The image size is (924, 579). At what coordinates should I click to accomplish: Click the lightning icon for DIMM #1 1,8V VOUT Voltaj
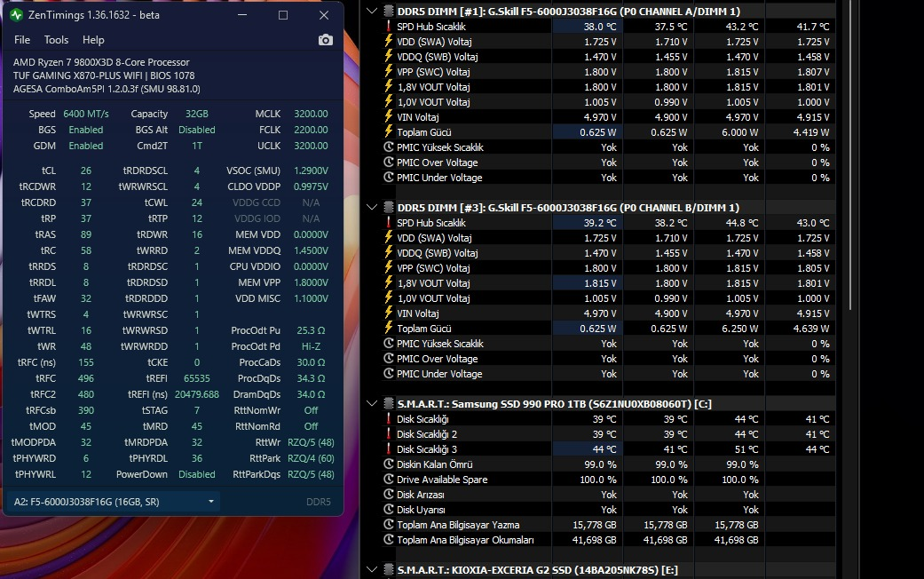point(389,87)
